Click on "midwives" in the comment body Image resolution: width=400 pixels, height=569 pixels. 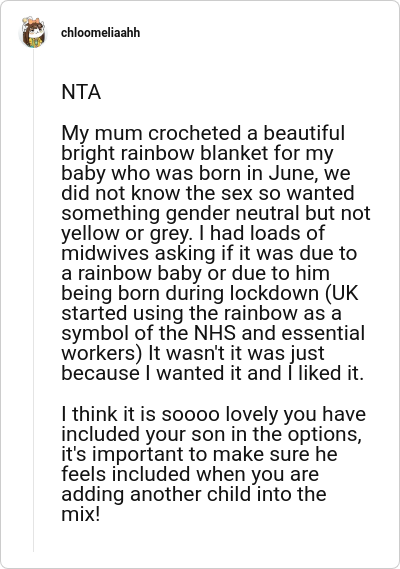coord(105,253)
